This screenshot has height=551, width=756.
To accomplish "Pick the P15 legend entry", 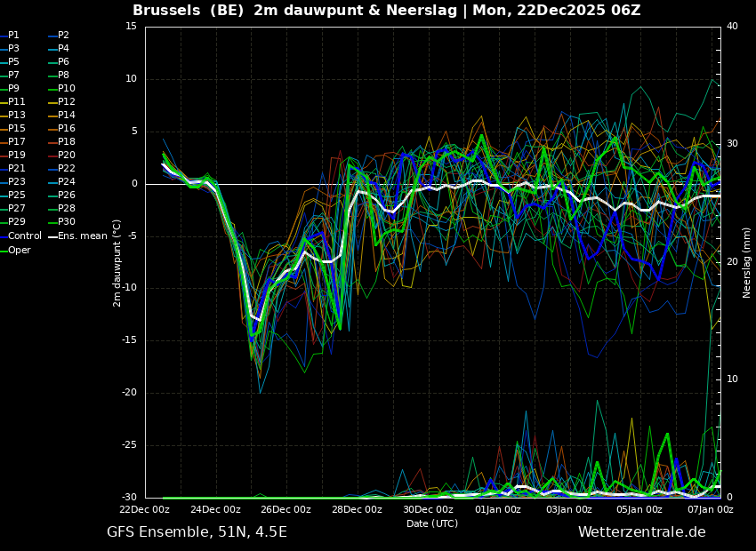I will coord(12,129).
